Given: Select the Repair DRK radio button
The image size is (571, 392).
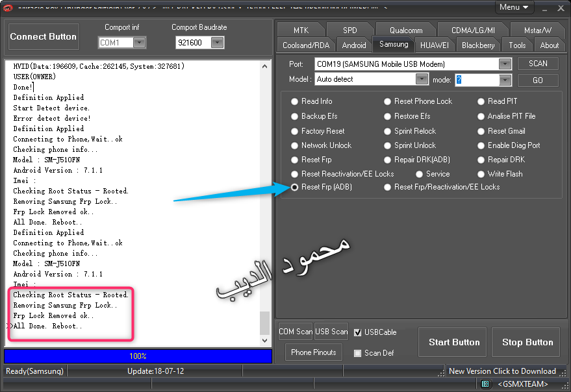Looking at the screenshot, I should (481, 160).
